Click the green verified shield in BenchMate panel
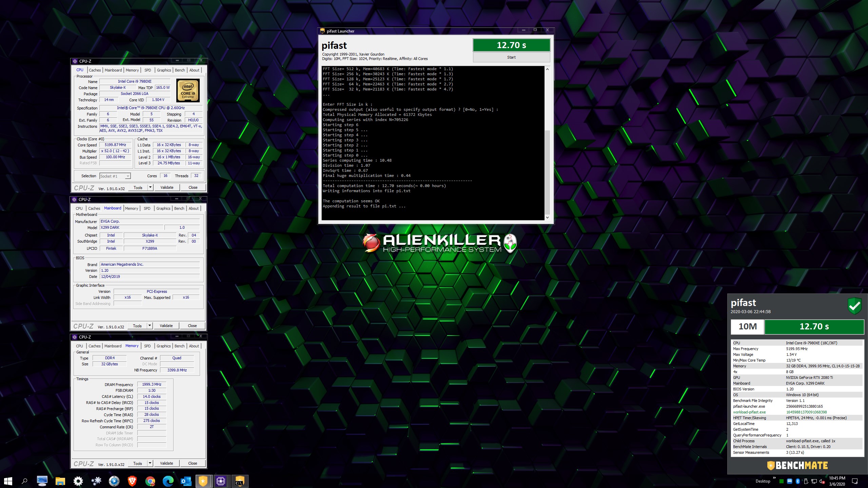This screenshot has width=868, height=488. [x=854, y=306]
